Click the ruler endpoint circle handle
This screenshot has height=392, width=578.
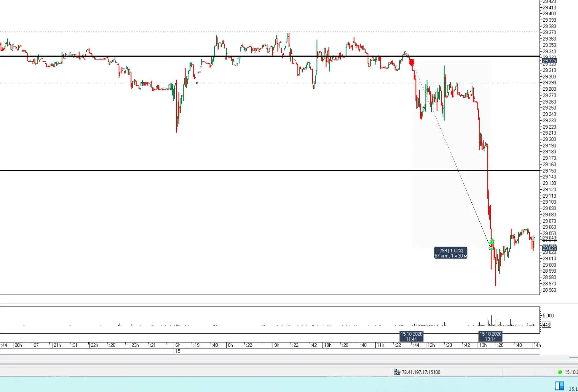pos(491,248)
